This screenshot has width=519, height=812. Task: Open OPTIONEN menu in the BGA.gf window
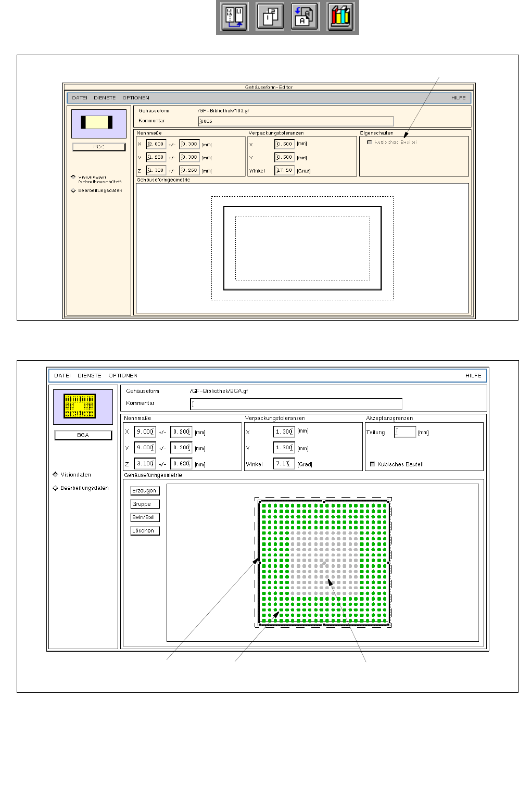pos(123,375)
